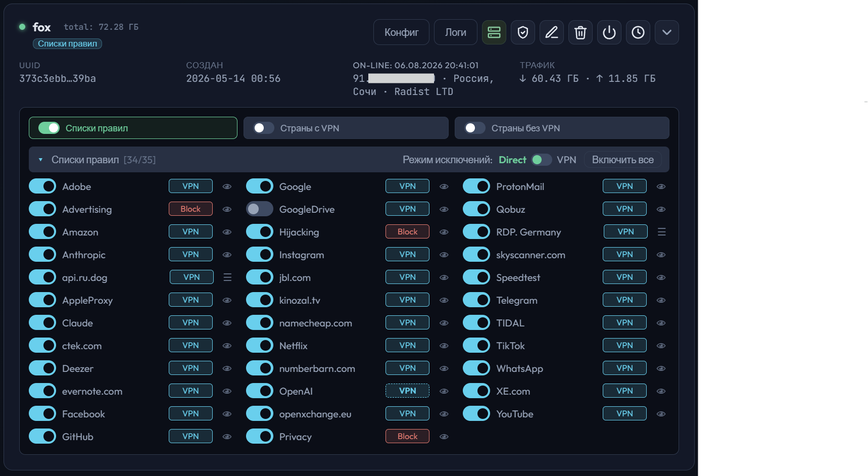This screenshot has height=476, width=868.
Task: Expand the chevron-down button in the header
Action: click(x=666, y=32)
